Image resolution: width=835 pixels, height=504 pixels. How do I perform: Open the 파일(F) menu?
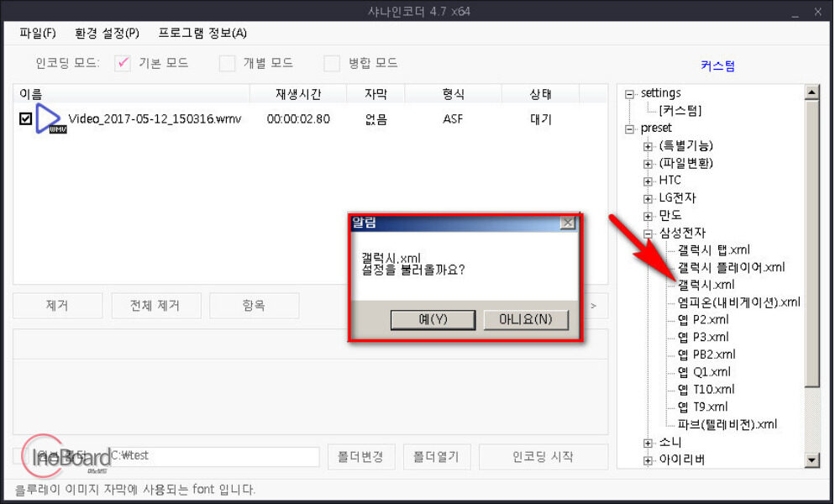(37, 33)
